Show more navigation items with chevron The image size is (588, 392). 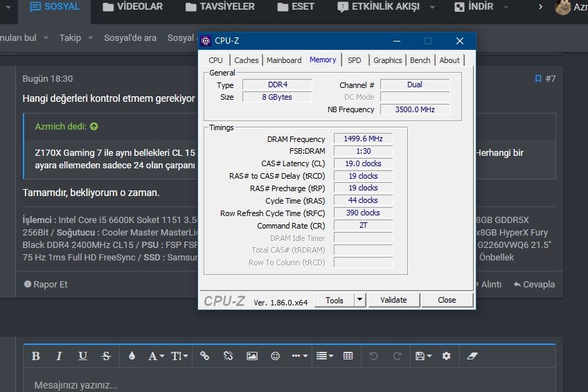pyautogui.click(x=540, y=7)
